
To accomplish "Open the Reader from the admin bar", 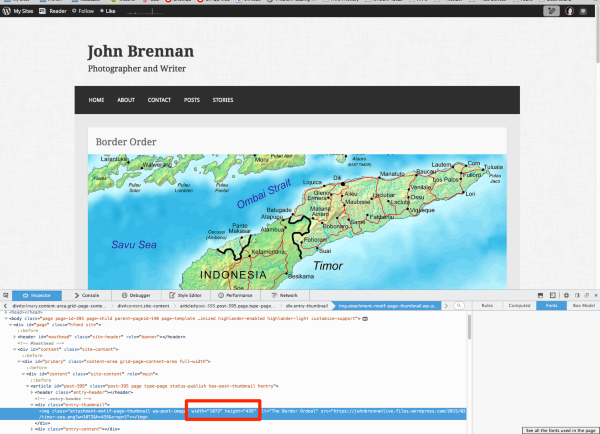I will click(x=53, y=11).
